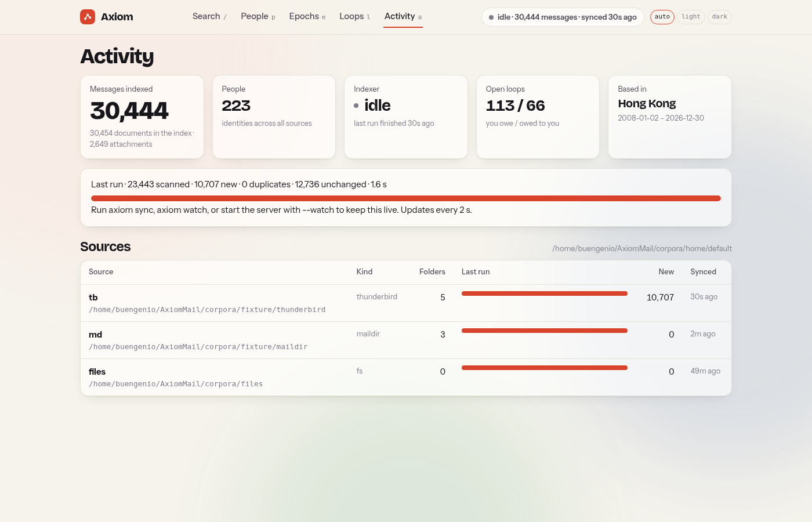Click the tb source progress bar

pos(545,293)
